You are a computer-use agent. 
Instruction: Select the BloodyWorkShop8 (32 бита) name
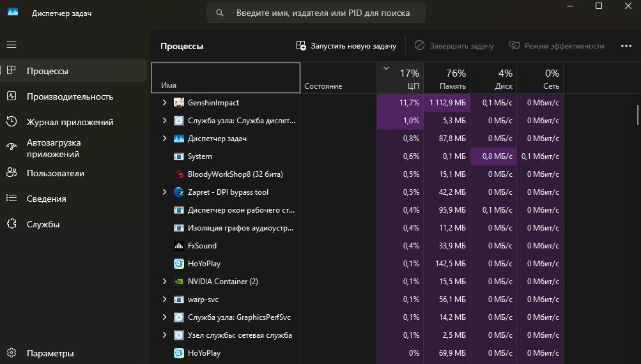(x=235, y=174)
